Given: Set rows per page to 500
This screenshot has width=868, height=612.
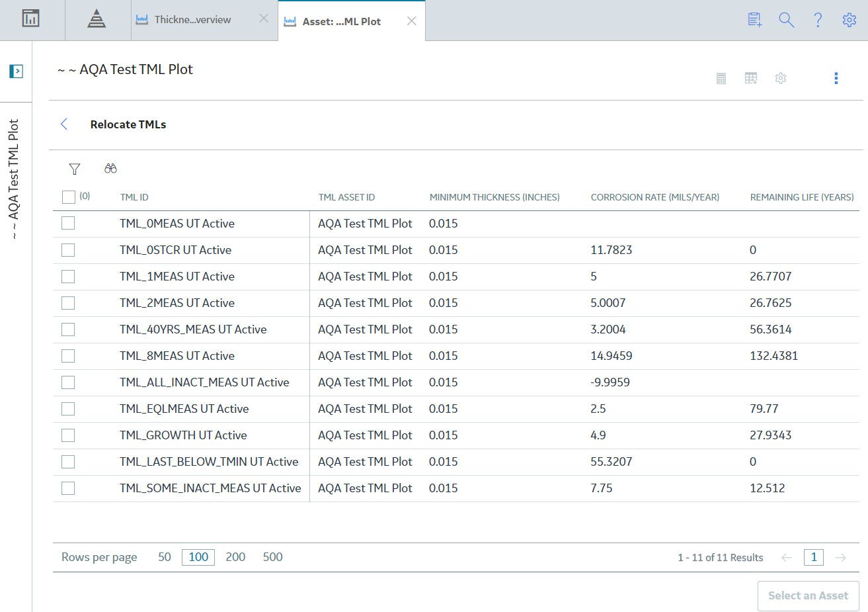Looking at the screenshot, I should pos(273,557).
